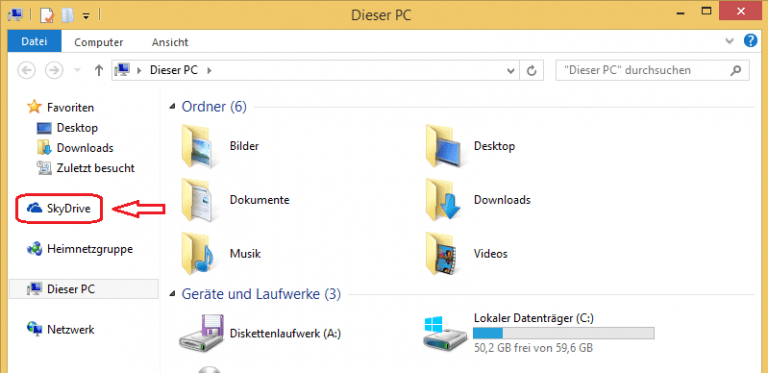768x373 pixels.
Task: Select Dieser PC in navigation pane
Action: (x=84, y=289)
